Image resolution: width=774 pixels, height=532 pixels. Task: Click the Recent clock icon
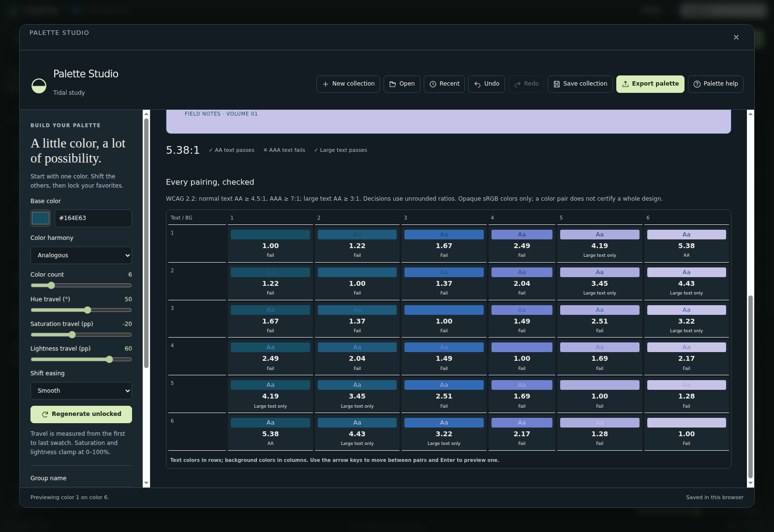pos(433,84)
